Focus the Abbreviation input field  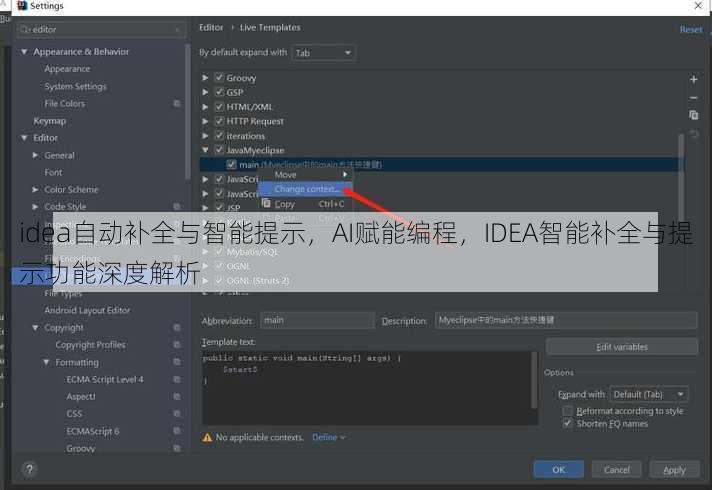[x=317, y=320]
